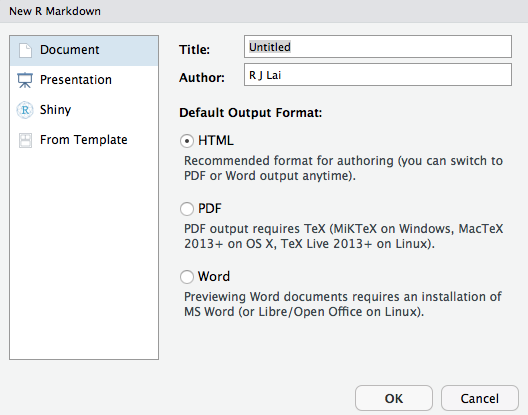This screenshot has width=528, height=415.
Task: Switch to Shiny in the sidebar list
Action: click(x=84, y=110)
